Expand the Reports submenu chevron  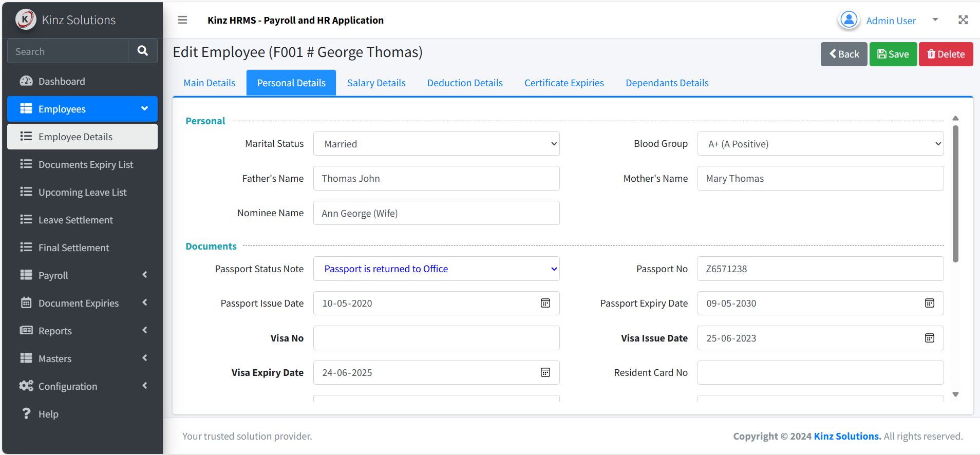145,331
